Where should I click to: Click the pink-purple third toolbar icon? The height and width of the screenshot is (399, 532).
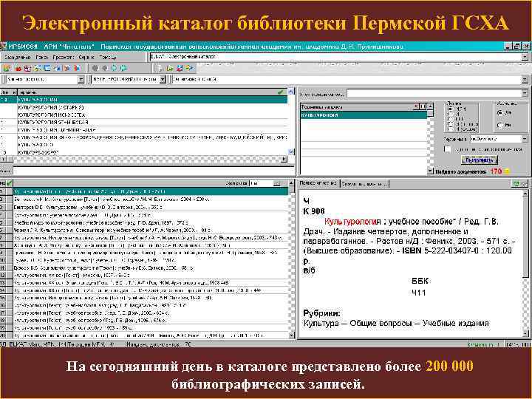(27, 68)
